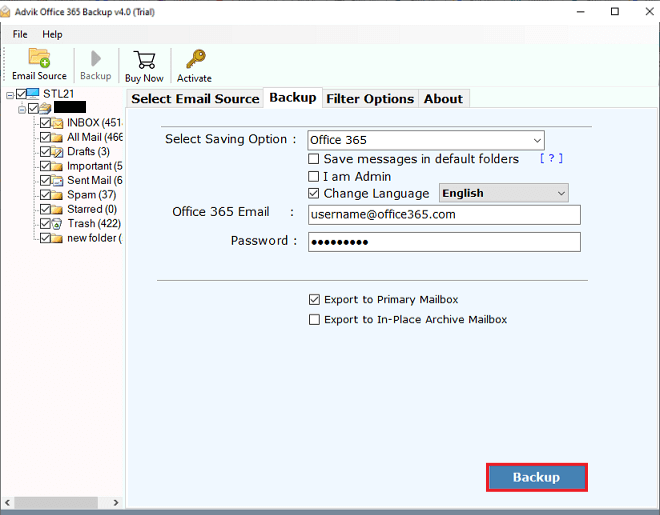This screenshot has height=515, width=660.
Task: Click the Password input field
Action: click(x=444, y=242)
